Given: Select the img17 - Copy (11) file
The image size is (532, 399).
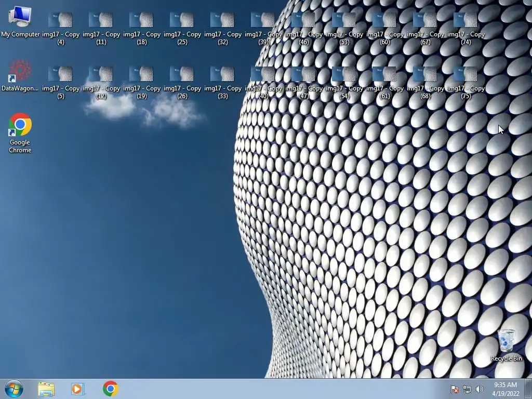Looking at the screenshot, I should [101, 29].
